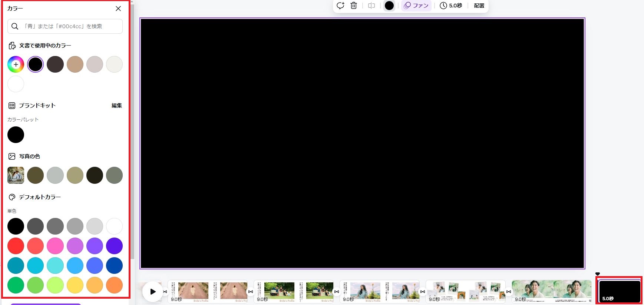The width and height of the screenshot is (644, 305).
Task: Click the couple photo thumbnail under 写真の色
Action: 16,175
